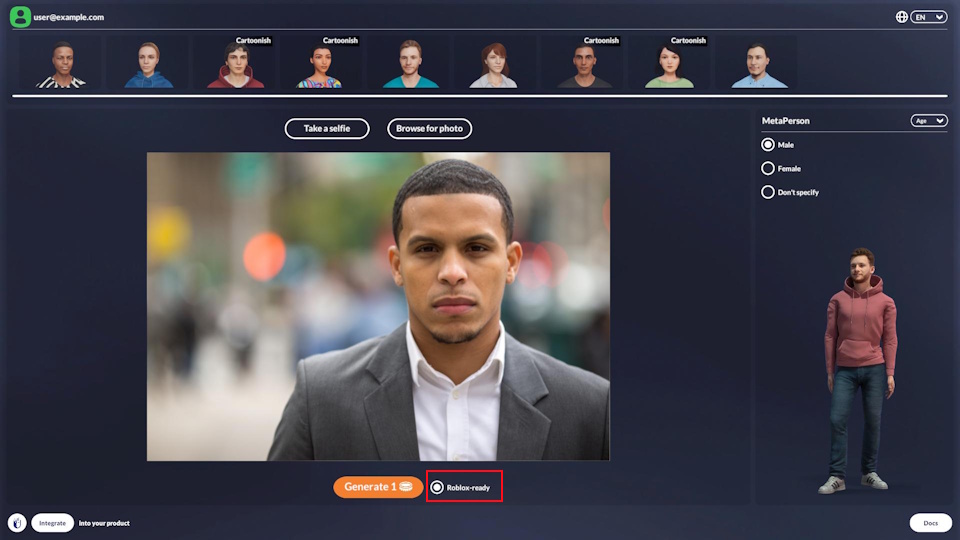Select the avatar in teal t-shirt
The image size is (960, 540).
[x=408, y=65]
